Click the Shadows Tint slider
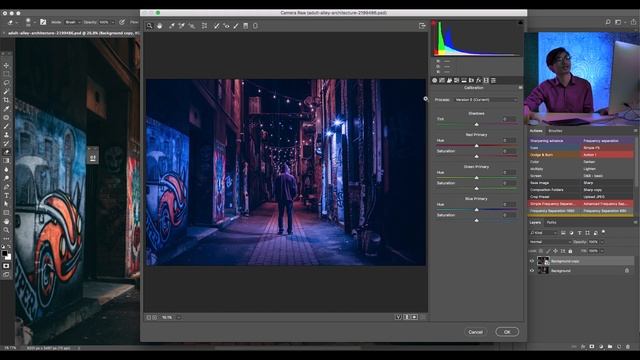 pyautogui.click(x=476, y=124)
